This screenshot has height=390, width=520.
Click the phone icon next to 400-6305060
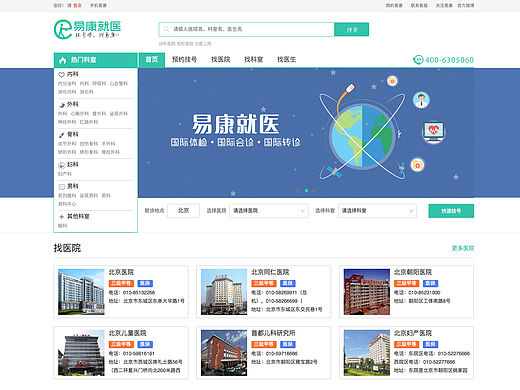pyautogui.click(x=418, y=60)
